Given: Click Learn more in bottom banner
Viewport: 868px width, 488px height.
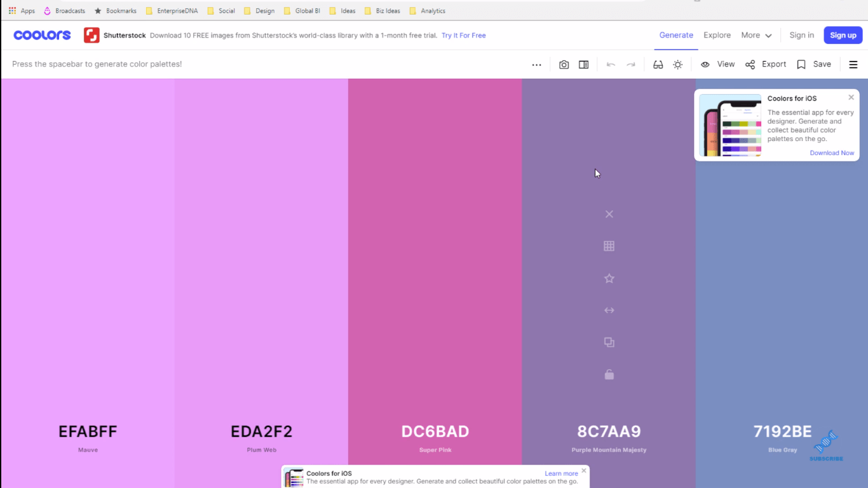Looking at the screenshot, I should tap(561, 473).
